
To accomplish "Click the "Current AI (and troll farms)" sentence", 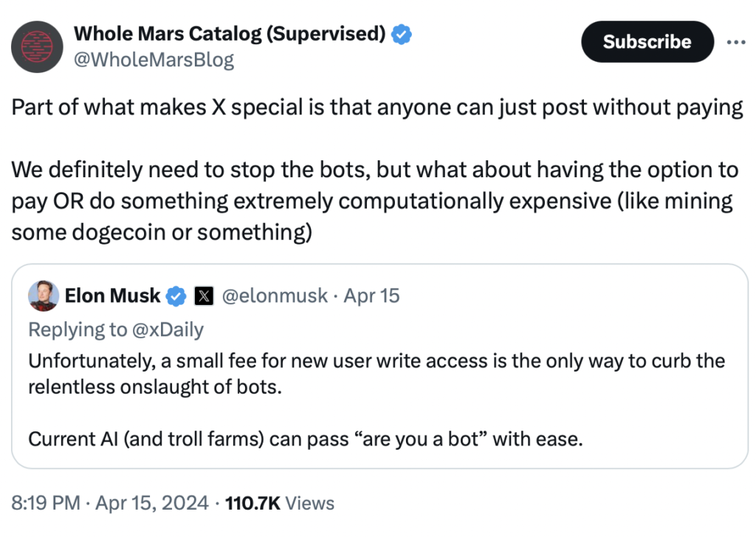I will [306, 439].
